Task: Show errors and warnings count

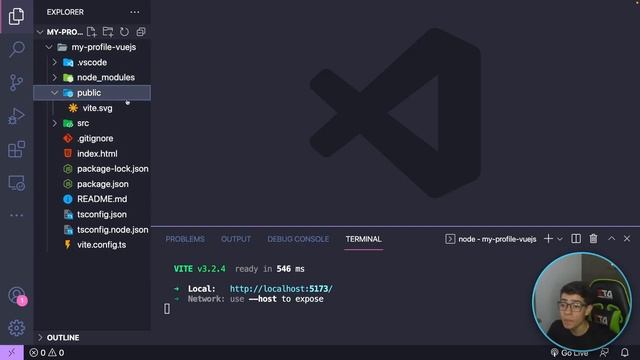Action: [x=47, y=353]
